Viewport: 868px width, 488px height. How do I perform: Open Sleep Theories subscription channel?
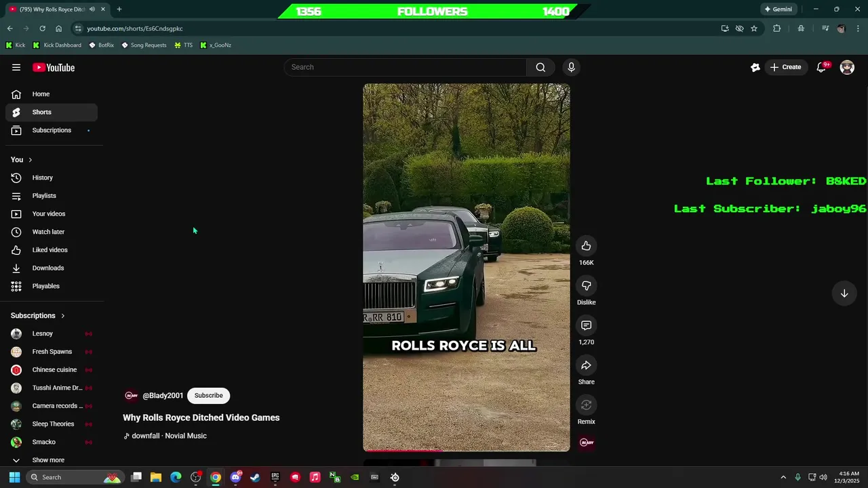coord(52,424)
